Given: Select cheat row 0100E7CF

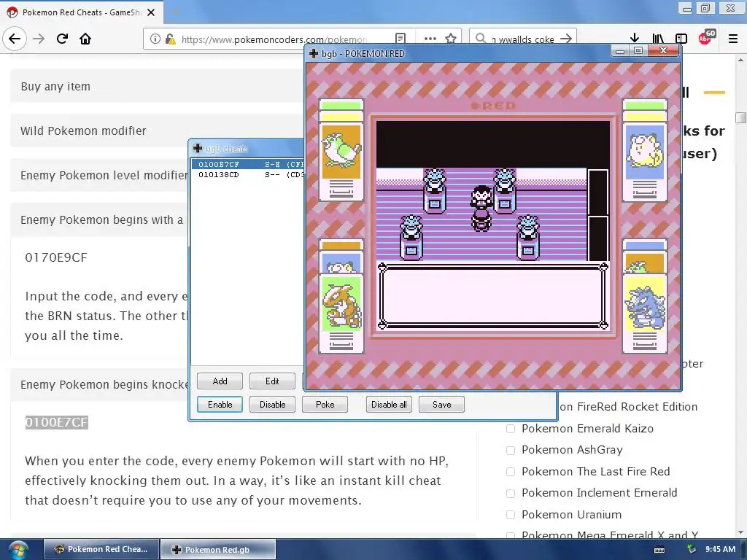Looking at the screenshot, I should pos(248,164).
